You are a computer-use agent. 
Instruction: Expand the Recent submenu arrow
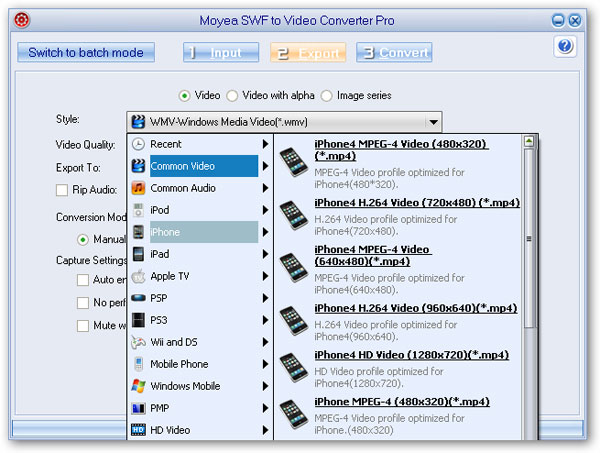(265, 144)
